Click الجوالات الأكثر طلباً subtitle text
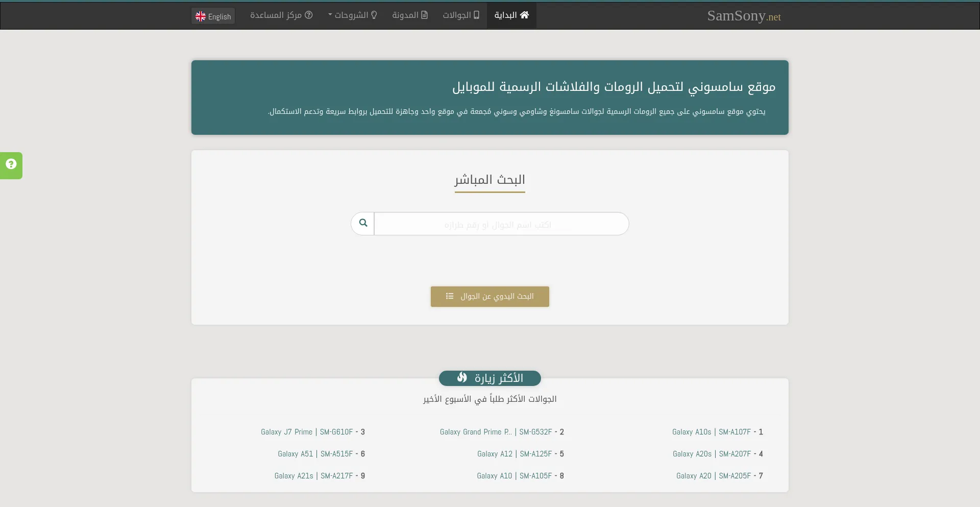Screen dimensions: 980x507 coord(490,399)
